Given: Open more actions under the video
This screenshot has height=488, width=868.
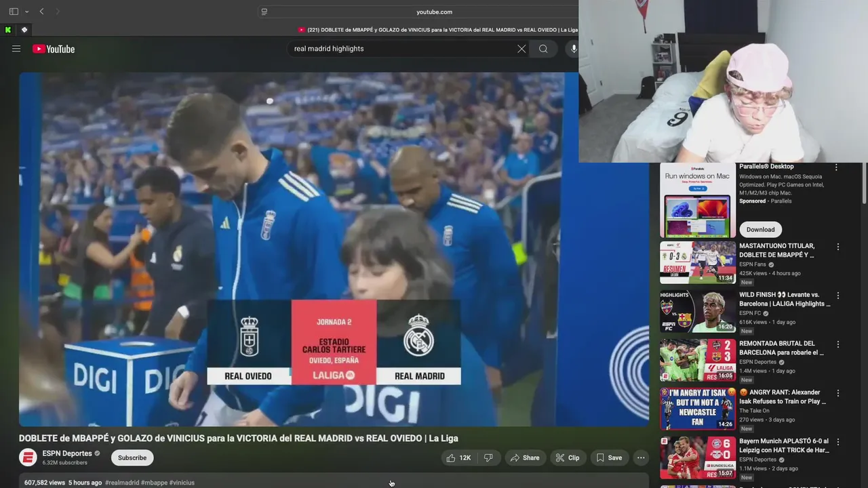Looking at the screenshot, I should point(641,458).
